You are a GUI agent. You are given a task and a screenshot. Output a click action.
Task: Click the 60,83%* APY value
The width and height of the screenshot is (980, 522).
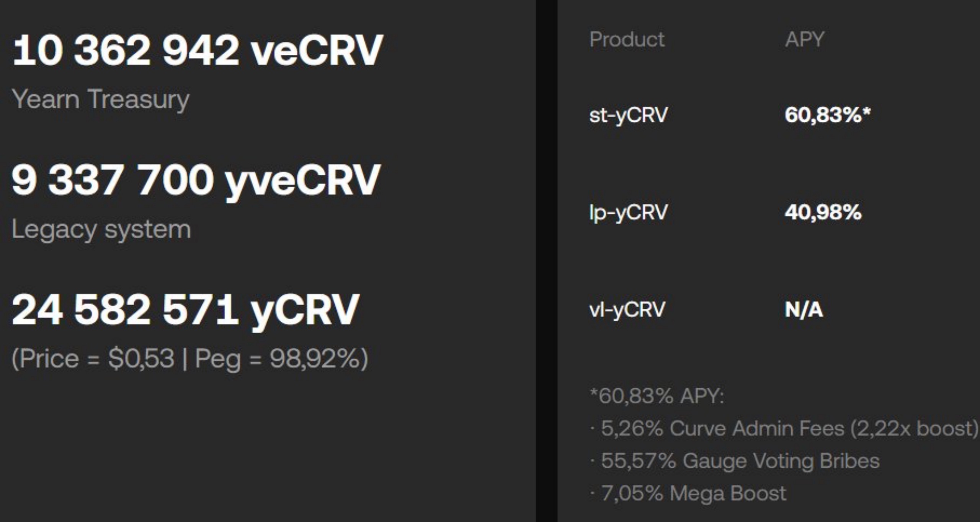pos(828,115)
